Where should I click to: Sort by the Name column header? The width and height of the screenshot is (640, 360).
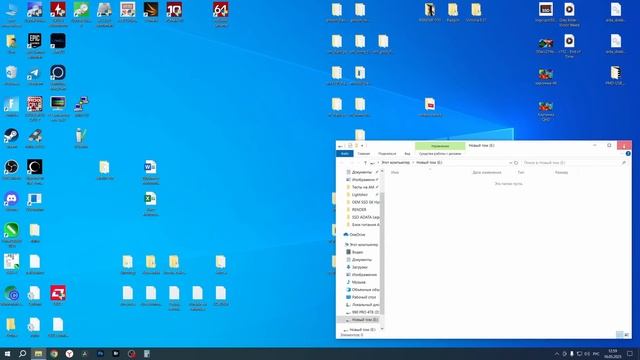[x=395, y=172]
